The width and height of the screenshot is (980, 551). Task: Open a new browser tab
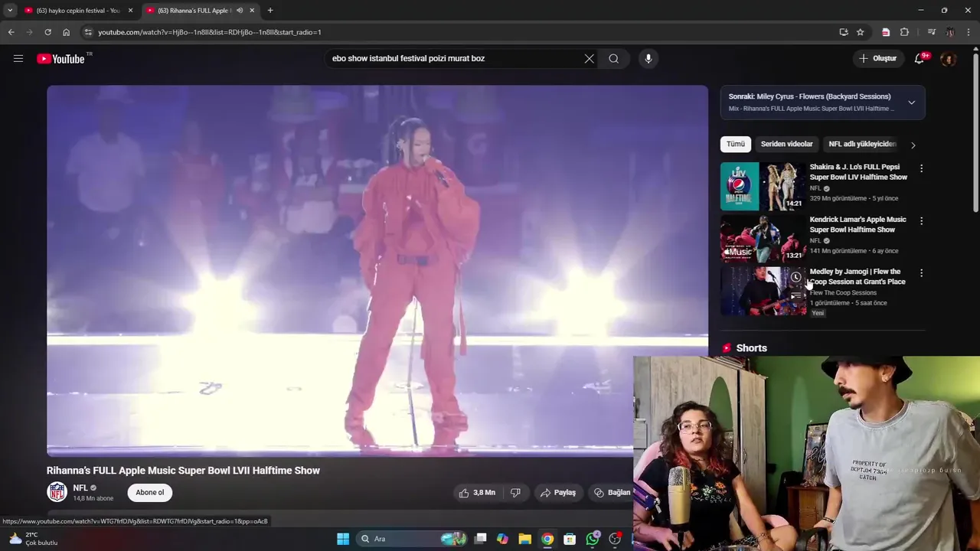[x=270, y=11]
